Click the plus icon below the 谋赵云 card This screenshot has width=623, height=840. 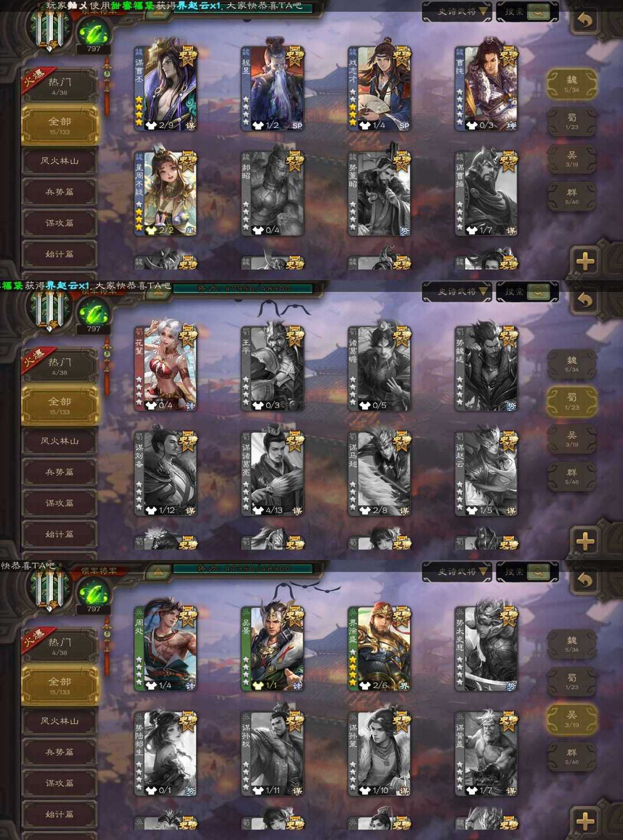pos(585,541)
